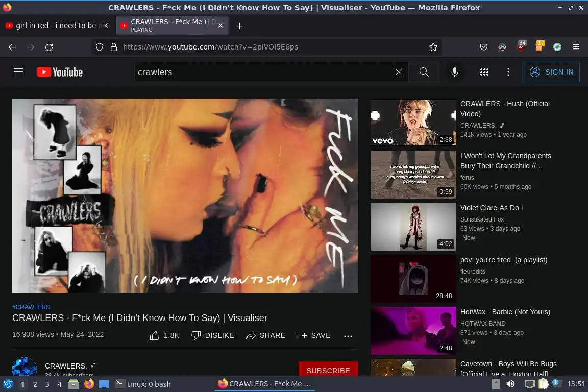Image resolution: width=588 pixels, height=392 pixels.
Task: Open pov: you're tired playlist thumbnail
Action: click(413, 279)
